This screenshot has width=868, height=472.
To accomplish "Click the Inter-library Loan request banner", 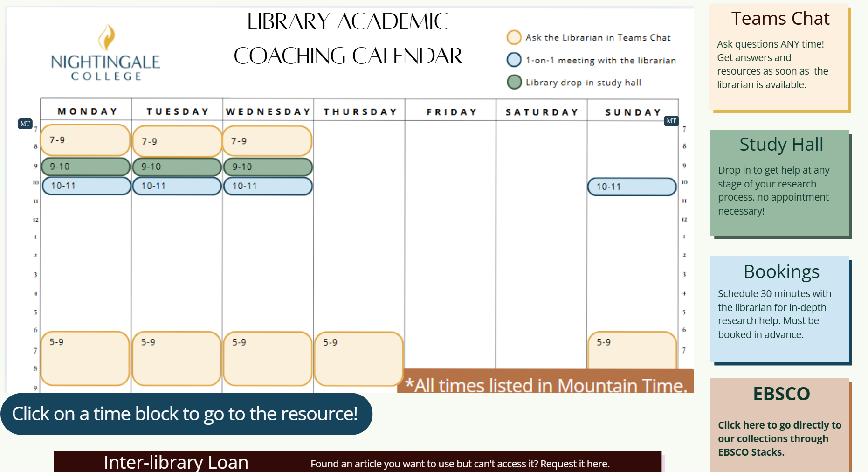I will pos(358,462).
